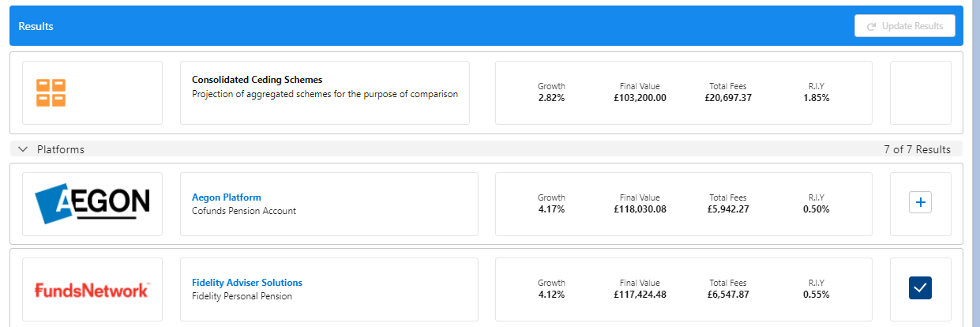Click Aegon's R.I.Y 0.50% figure
This screenshot has width=980, height=327.
[816, 209]
